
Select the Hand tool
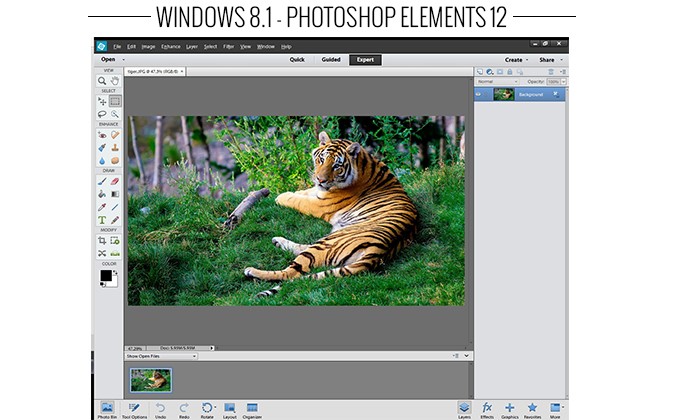[115, 81]
